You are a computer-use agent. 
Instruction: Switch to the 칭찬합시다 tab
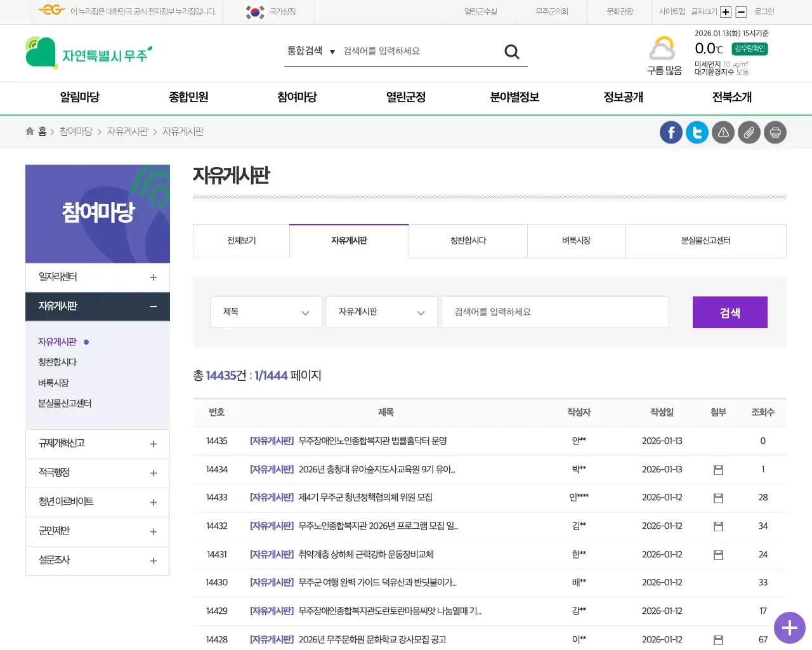[x=468, y=241]
